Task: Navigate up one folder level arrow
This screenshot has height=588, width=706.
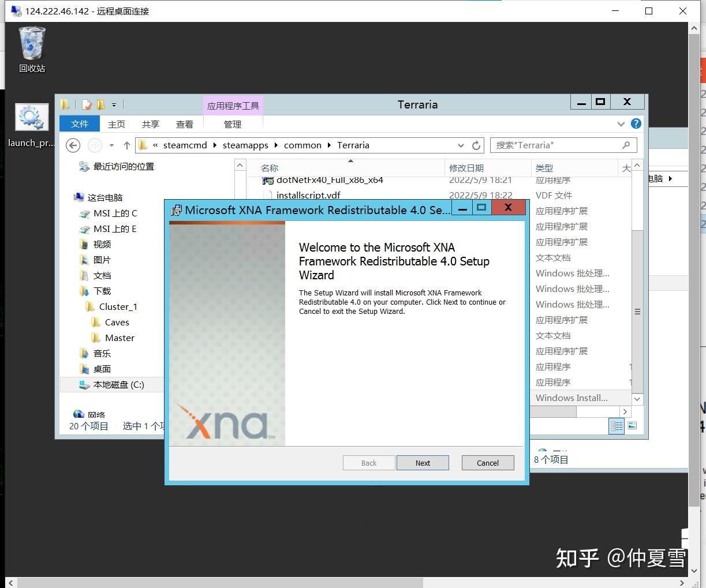Action: point(127,145)
